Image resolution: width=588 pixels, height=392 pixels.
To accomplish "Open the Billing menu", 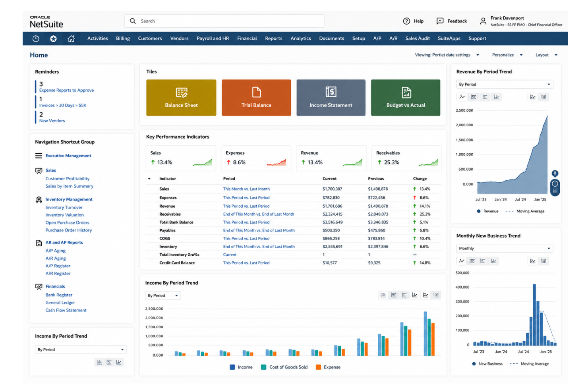I will (123, 39).
